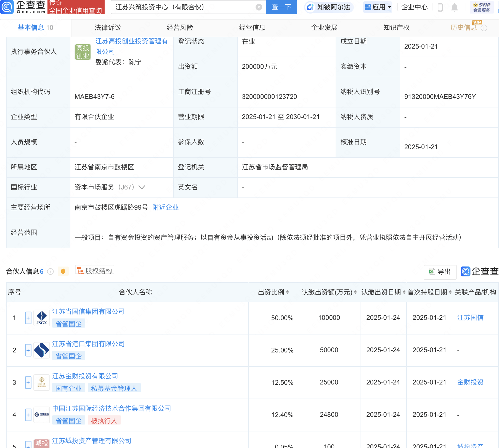The image size is (499, 448).
Task: Click 私募基金管理人 tag
Action: tap(114, 388)
